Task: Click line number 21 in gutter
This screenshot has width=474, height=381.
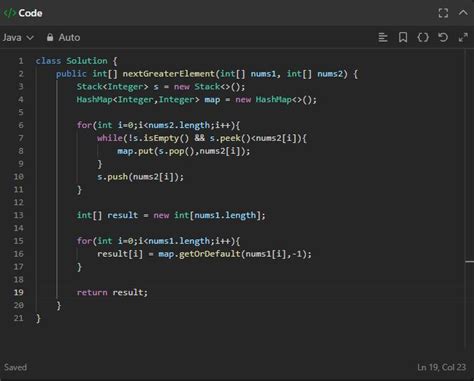Action: point(19,318)
